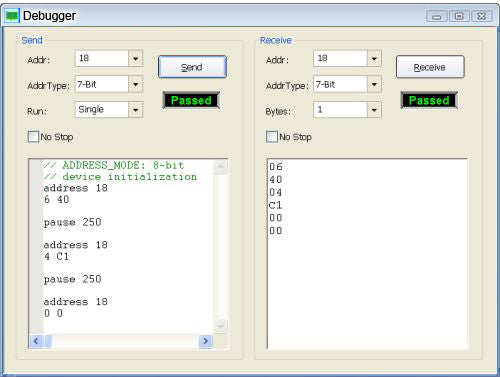Click the Send Addr field showing 18
The height and width of the screenshot is (377, 500).
[x=102, y=59]
